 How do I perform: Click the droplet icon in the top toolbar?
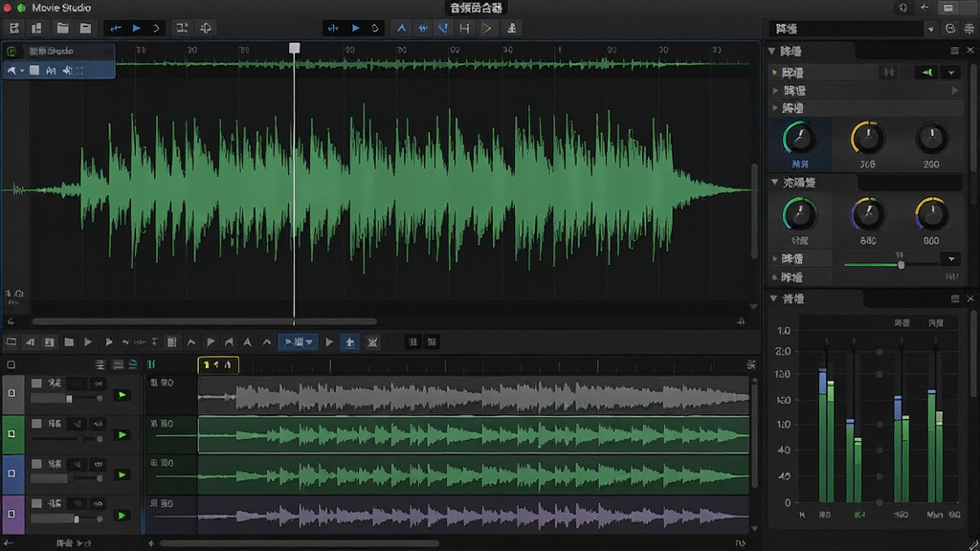375,28
